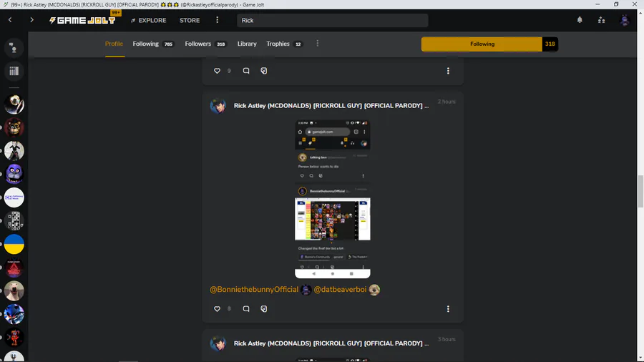This screenshot has width=644, height=362.
Task: Select the Profile tab
Action: [114, 44]
